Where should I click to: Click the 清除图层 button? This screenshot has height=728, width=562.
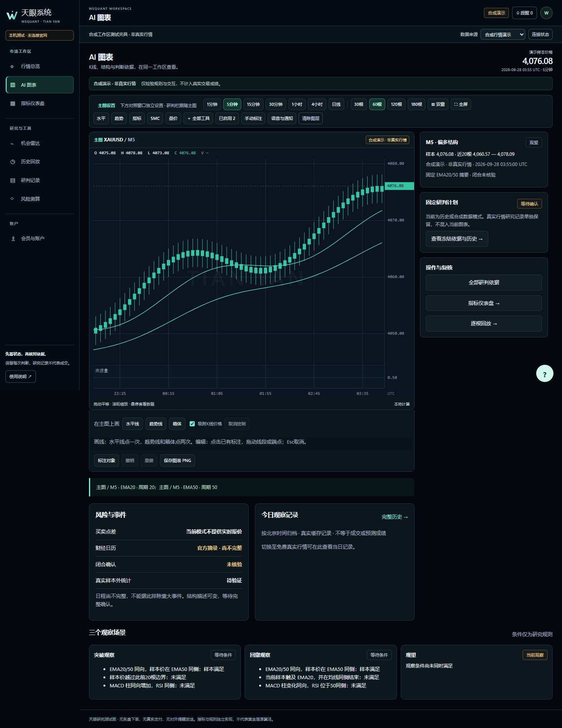tap(311, 118)
